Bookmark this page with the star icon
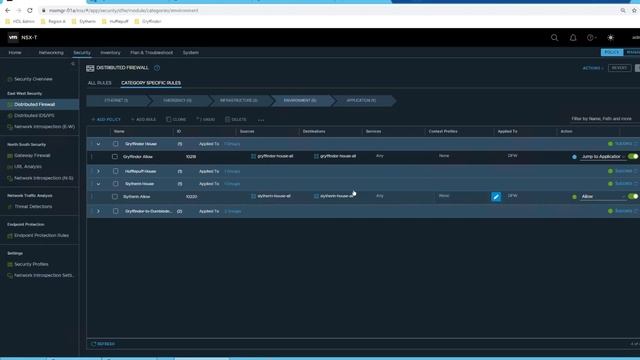The height and width of the screenshot is (360, 640). coord(634,10)
